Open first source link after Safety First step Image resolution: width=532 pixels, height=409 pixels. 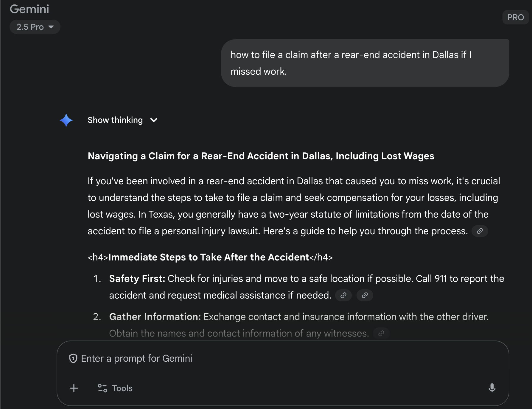[343, 295]
